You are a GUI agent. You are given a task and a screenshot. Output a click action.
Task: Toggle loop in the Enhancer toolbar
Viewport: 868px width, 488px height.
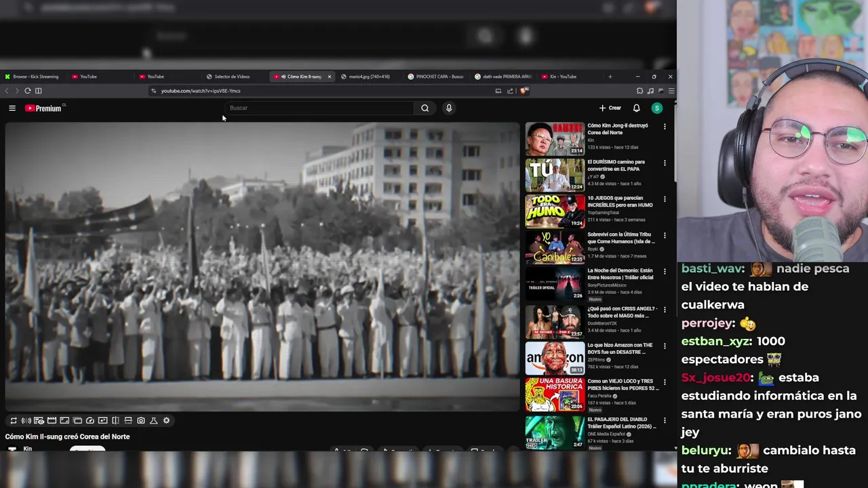[14, 420]
